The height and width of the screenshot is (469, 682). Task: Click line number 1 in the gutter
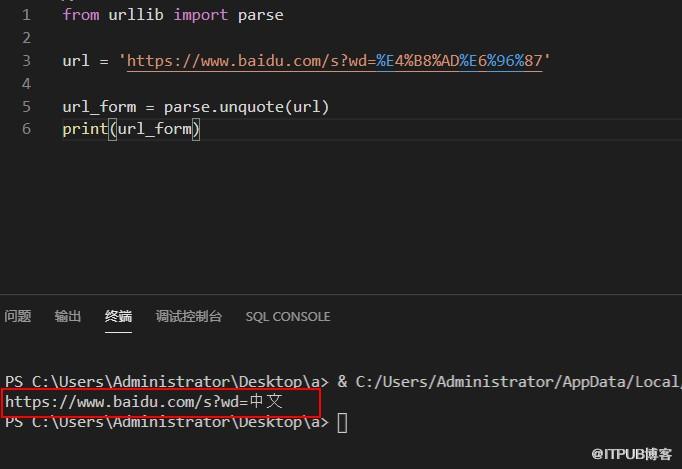pos(27,15)
